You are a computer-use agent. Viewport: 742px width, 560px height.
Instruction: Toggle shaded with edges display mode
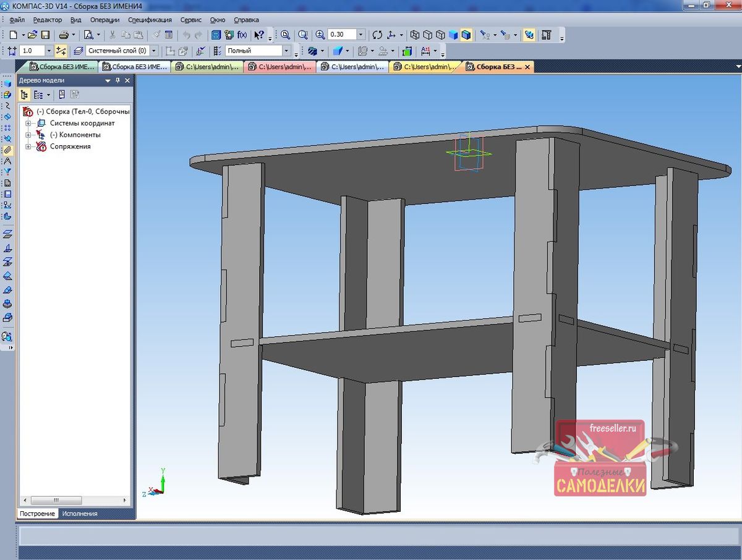[466, 35]
